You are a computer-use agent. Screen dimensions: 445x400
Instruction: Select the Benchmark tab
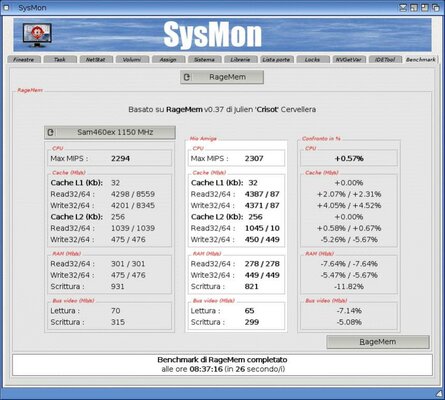click(421, 59)
